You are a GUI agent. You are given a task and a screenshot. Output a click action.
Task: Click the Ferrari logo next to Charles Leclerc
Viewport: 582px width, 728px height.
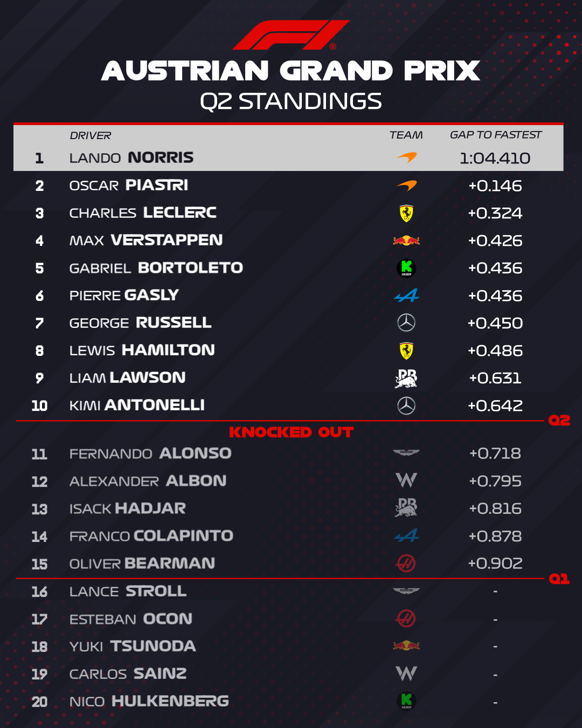pyautogui.click(x=406, y=213)
